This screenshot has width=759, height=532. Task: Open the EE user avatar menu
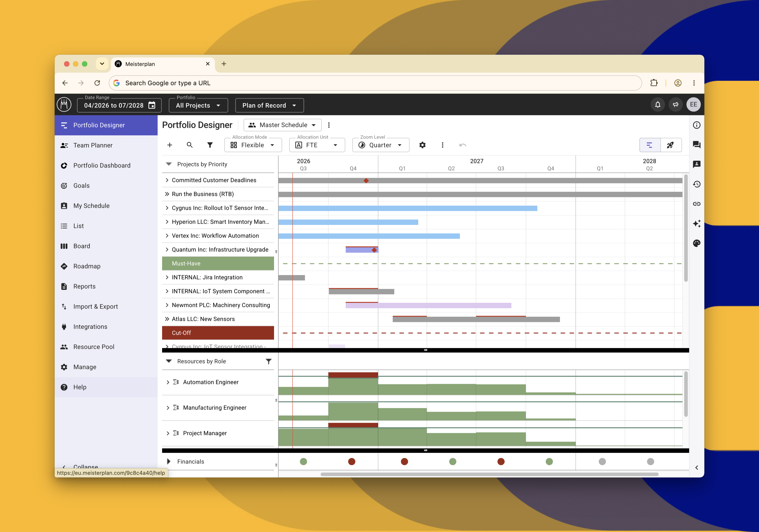[x=693, y=105]
